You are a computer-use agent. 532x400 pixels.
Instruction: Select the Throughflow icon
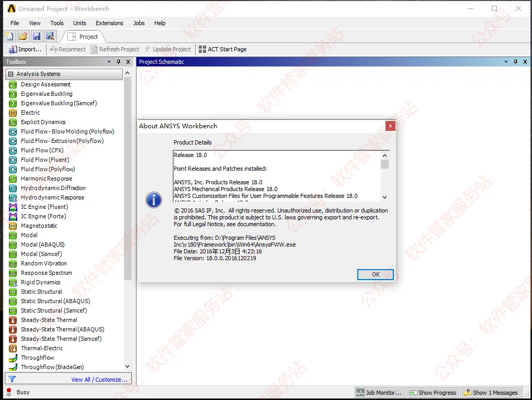(x=13, y=358)
